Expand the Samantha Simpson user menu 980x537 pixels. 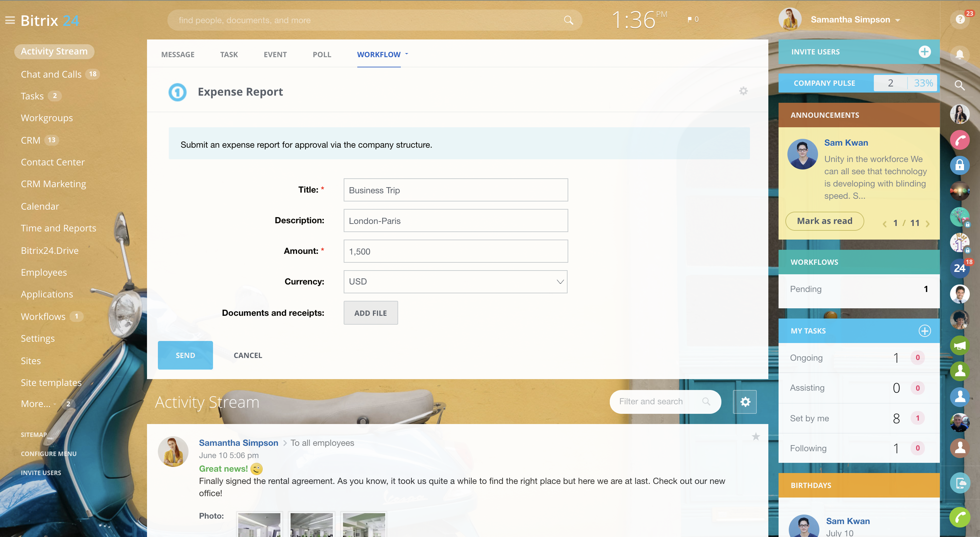[898, 20]
